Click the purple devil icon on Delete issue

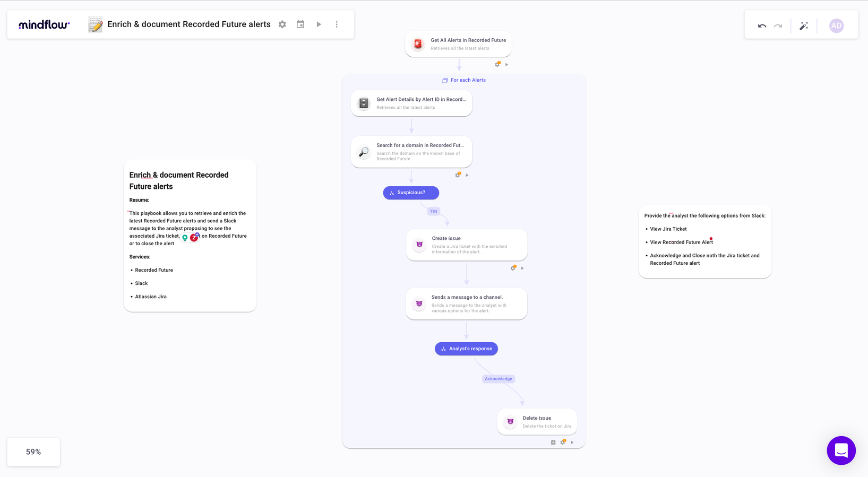pyautogui.click(x=510, y=422)
